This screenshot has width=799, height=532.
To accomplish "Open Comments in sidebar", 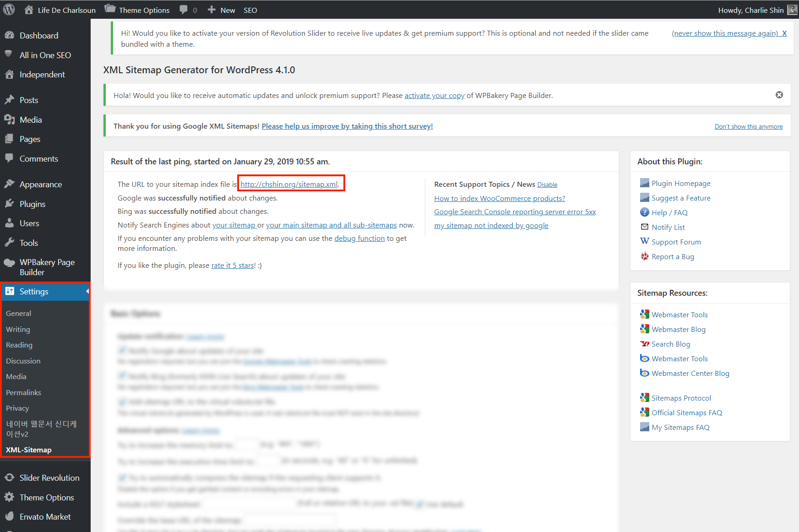I will [x=38, y=158].
